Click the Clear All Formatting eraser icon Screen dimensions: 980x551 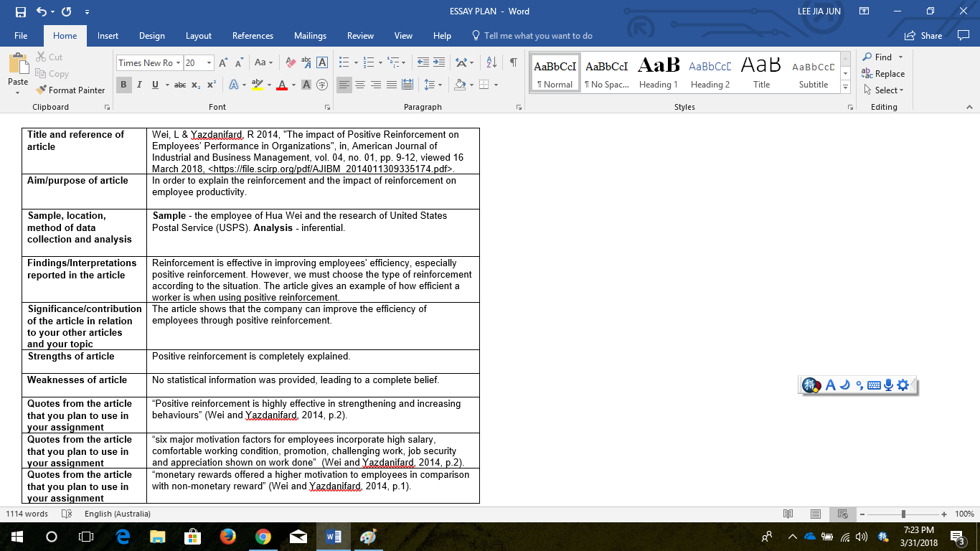291,62
